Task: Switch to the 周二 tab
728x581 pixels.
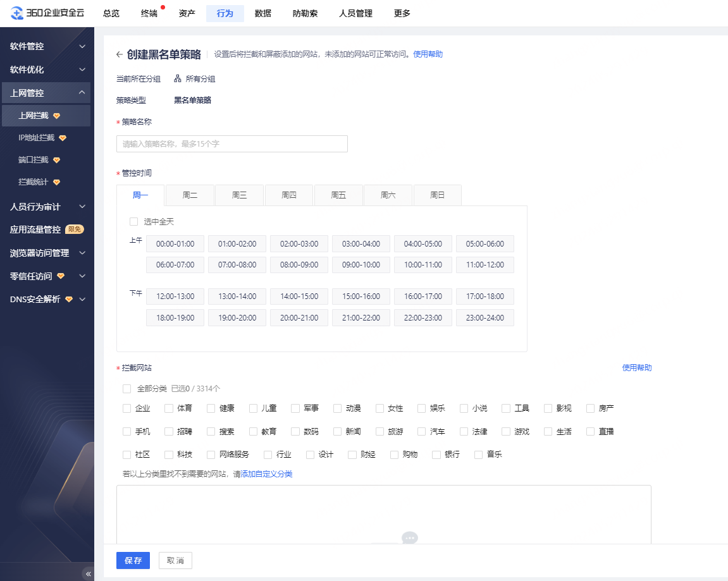Action: click(190, 195)
